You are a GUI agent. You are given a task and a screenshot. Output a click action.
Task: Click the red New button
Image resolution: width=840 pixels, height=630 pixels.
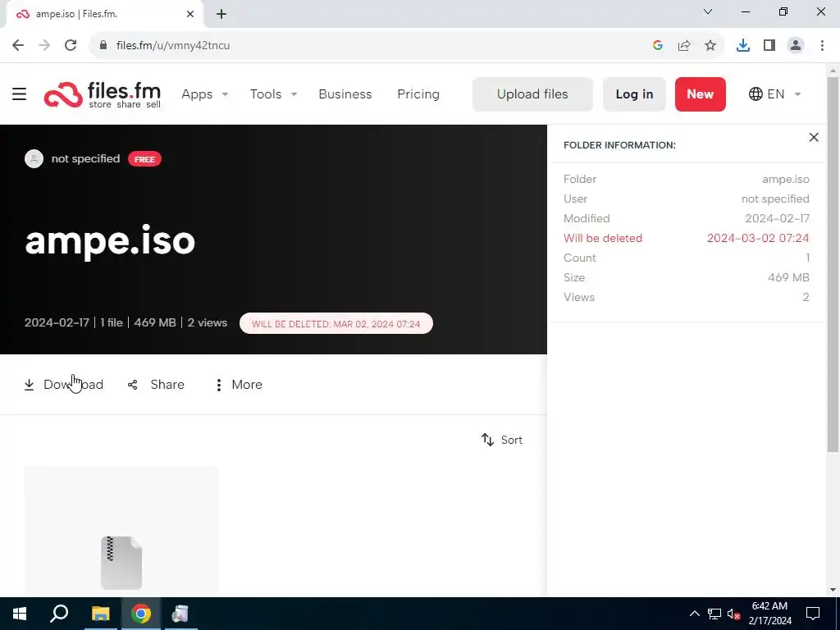click(x=701, y=94)
